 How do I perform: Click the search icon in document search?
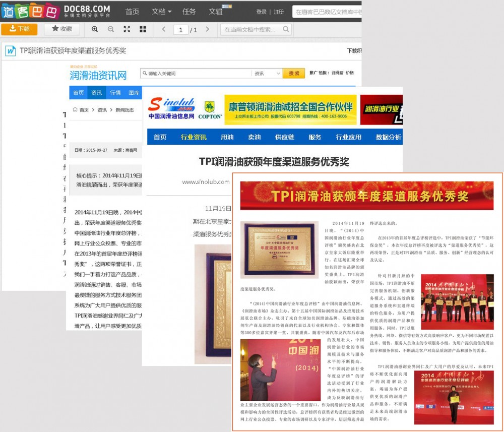(x=286, y=30)
